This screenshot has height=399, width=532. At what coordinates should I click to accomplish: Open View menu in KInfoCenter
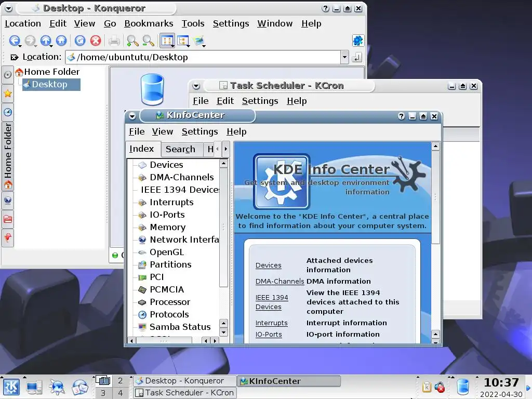[162, 131]
